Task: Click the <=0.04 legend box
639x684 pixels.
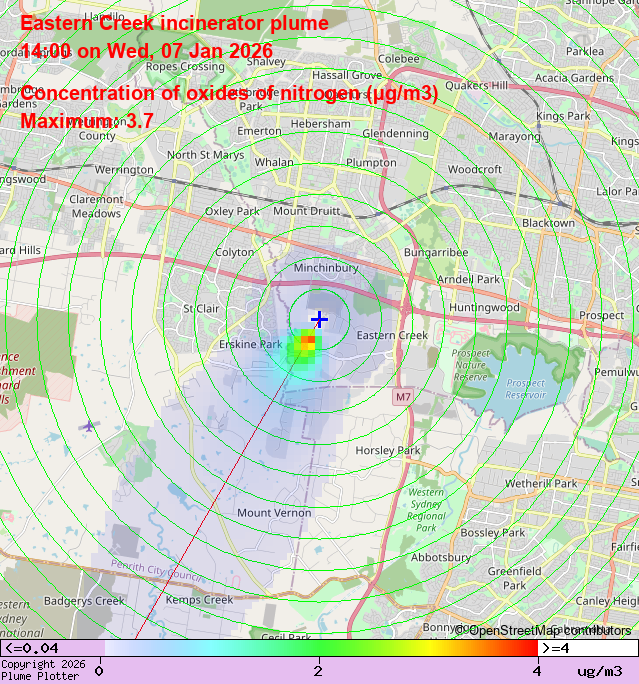Action: pos(52,648)
